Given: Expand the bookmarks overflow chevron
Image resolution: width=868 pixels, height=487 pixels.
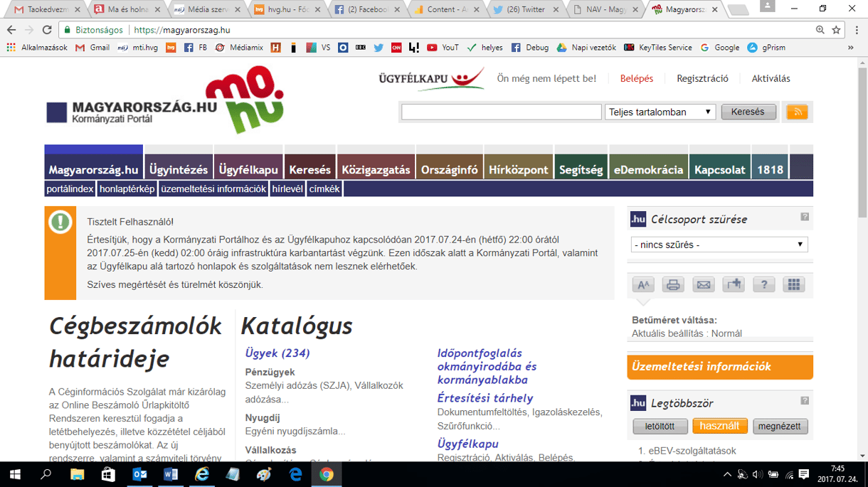Looking at the screenshot, I should tap(850, 48).
